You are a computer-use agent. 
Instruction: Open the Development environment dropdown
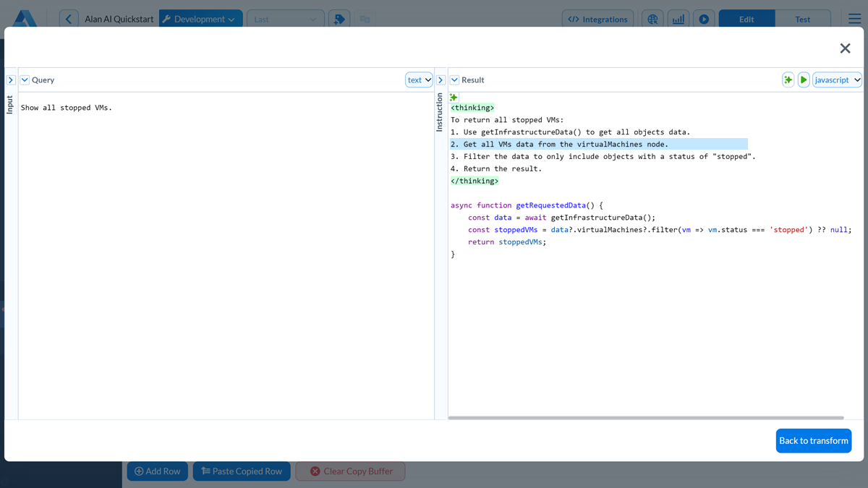click(200, 18)
